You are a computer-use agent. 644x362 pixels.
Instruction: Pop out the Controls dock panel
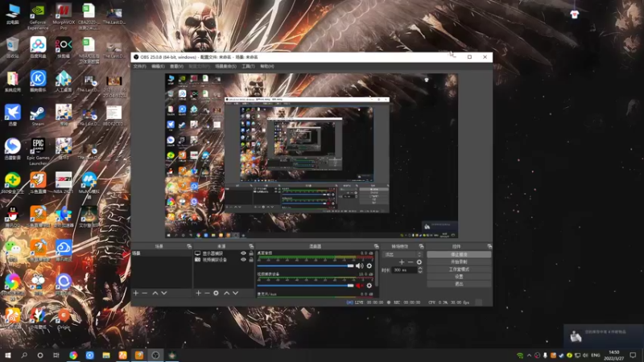[x=489, y=246]
